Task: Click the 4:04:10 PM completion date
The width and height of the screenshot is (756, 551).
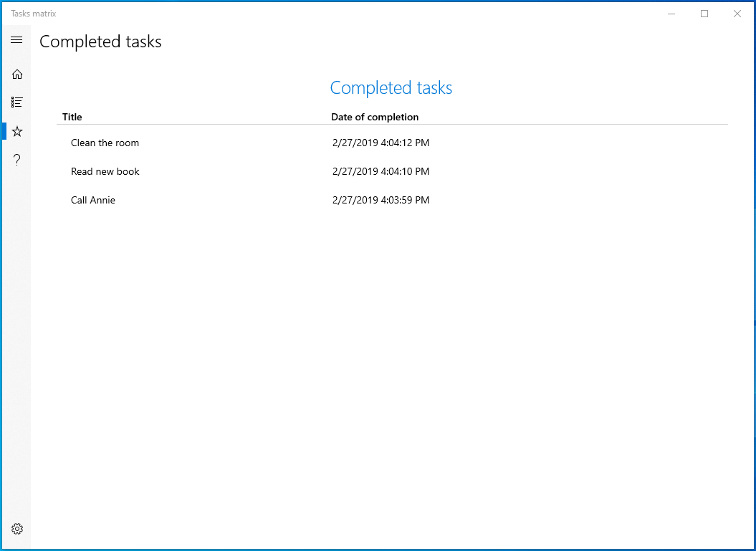Action: (x=381, y=171)
